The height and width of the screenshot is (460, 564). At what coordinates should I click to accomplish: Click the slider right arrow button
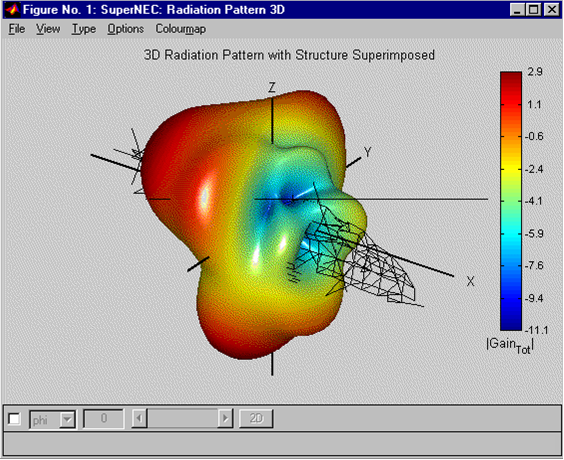(225, 419)
